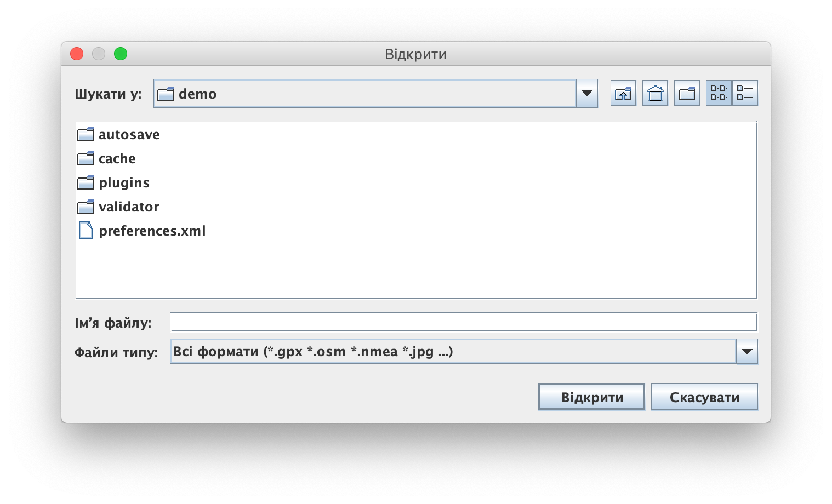Viewport: 832px width, 504px height.
Task: Expand the 'Файли типу' dropdown arrow
Action: pos(747,352)
